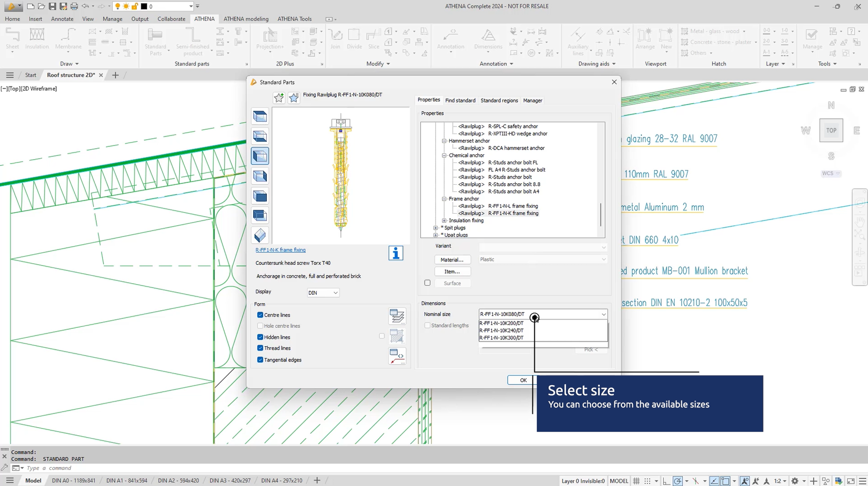Toggle the small checkbox next to hatch icon
Screen dimensions: 868x486
382,336
